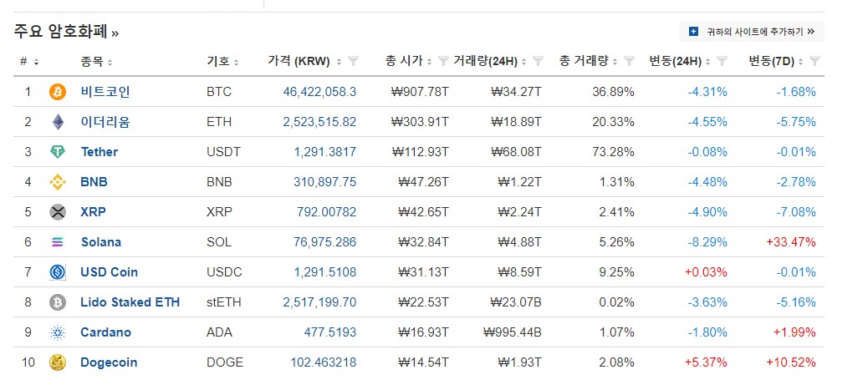Click BNB price 310,897.75
The height and width of the screenshot is (385, 868).
(x=325, y=182)
